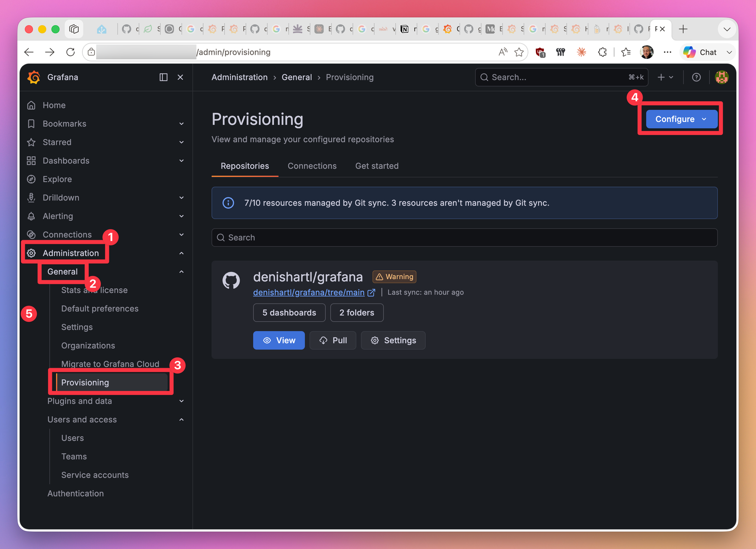Reload the browser page
This screenshot has width=756, height=549.
click(71, 52)
